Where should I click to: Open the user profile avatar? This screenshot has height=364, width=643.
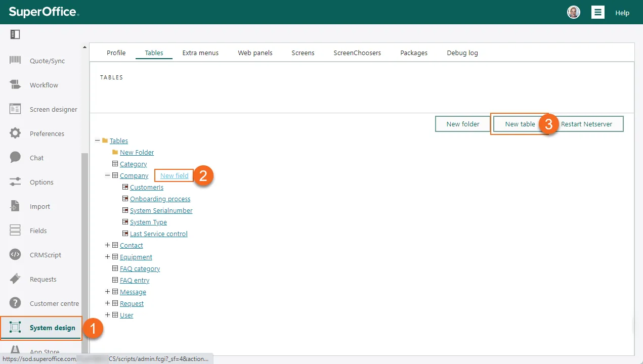tap(574, 13)
